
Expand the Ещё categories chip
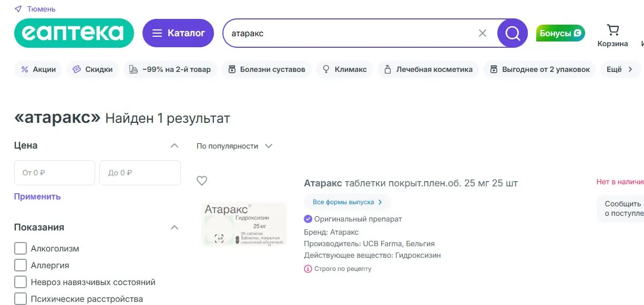[620, 69]
